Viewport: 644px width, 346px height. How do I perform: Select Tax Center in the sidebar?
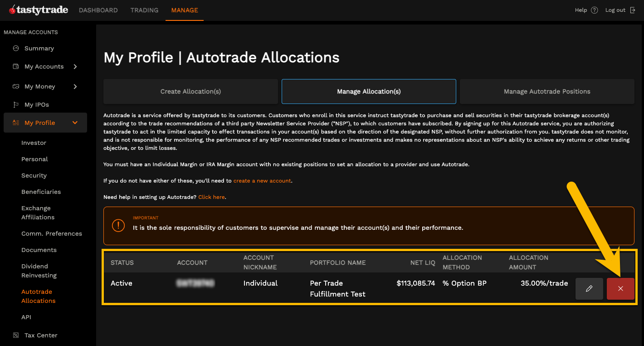click(x=41, y=335)
